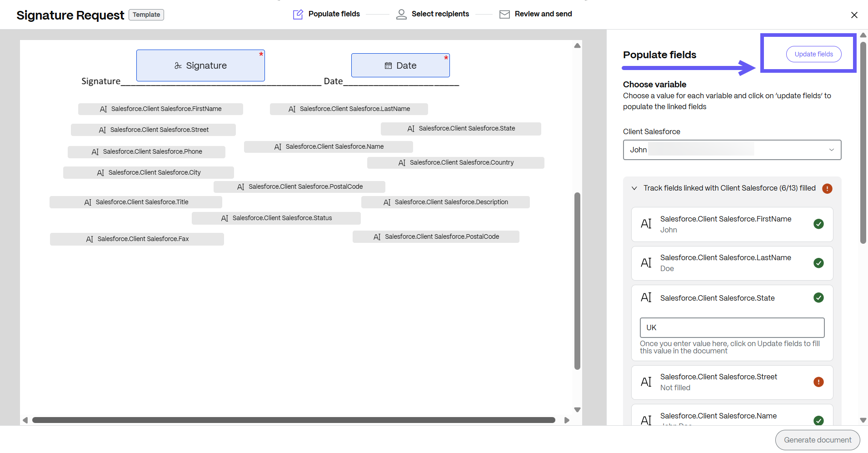Click the side panel vertical scrollbar
868x453 pixels.
point(863,143)
